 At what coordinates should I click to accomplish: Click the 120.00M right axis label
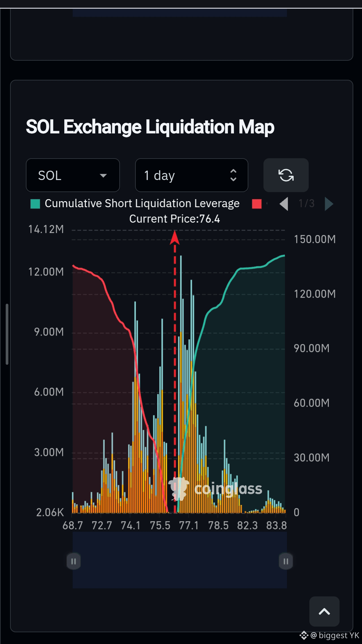[x=315, y=294]
